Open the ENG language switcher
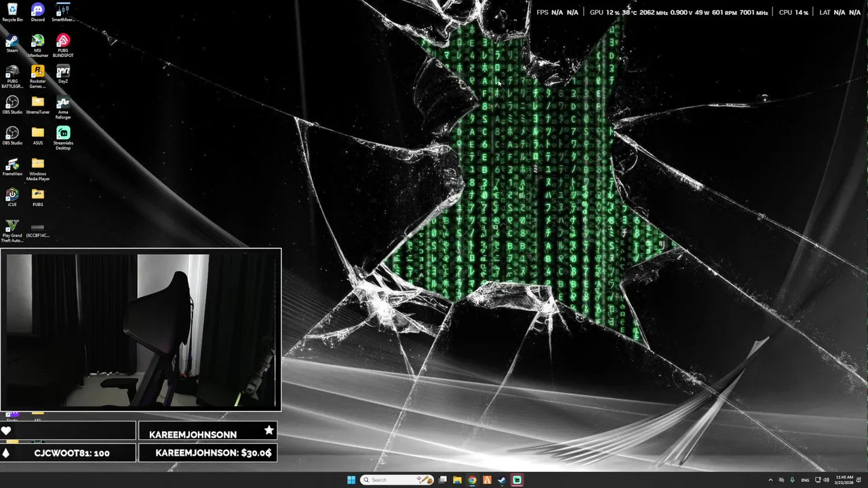 805,480
